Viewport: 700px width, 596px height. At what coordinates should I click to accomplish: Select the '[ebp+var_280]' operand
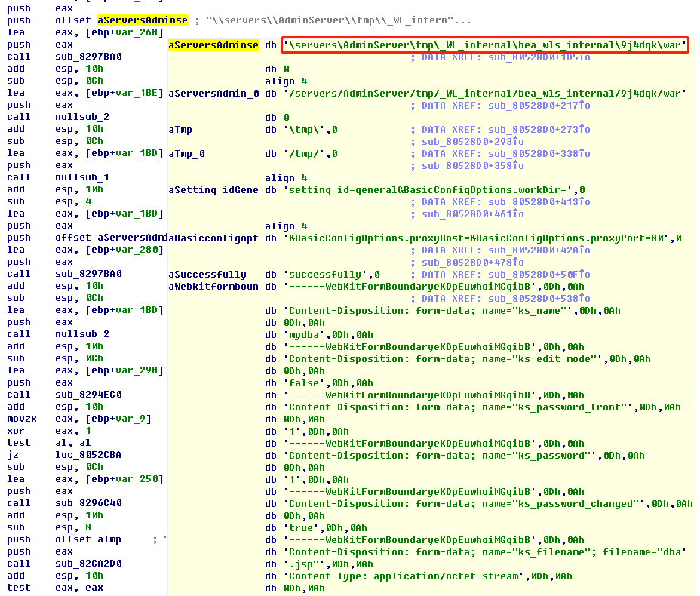tap(124, 250)
